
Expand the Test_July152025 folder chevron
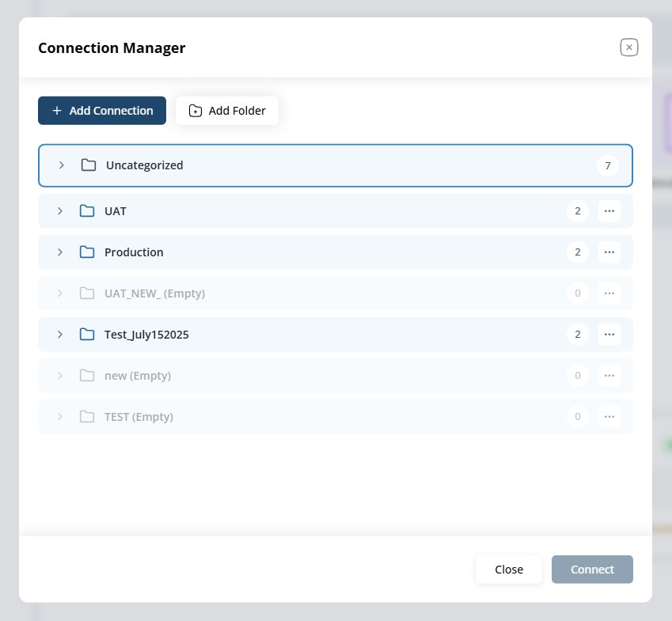tap(60, 335)
